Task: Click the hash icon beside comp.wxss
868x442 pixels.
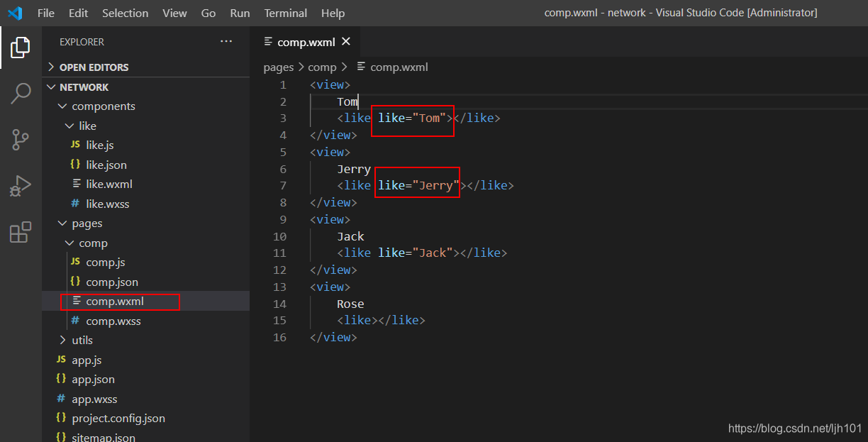Action: 75,321
